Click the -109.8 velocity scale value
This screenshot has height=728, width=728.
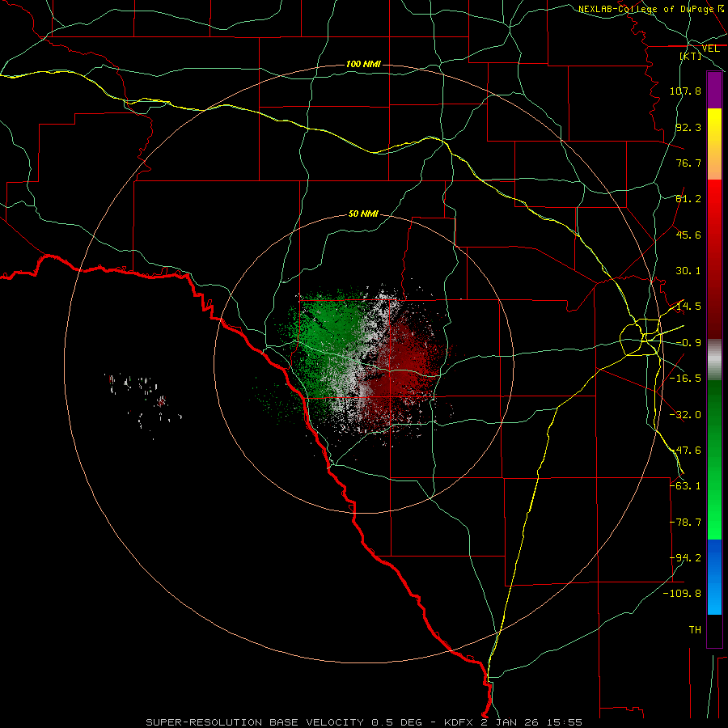(x=682, y=594)
